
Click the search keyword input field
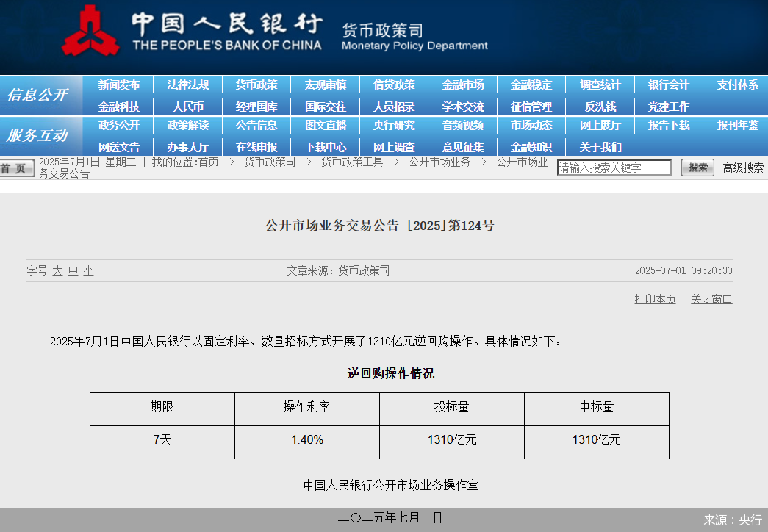[x=614, y=168]
